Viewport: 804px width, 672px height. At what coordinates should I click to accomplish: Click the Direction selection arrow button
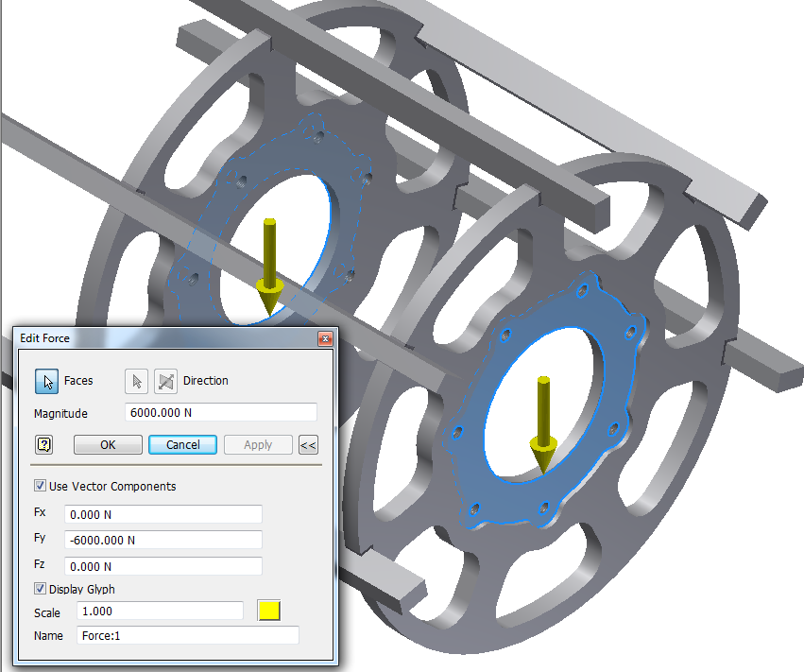coord(138,381)
